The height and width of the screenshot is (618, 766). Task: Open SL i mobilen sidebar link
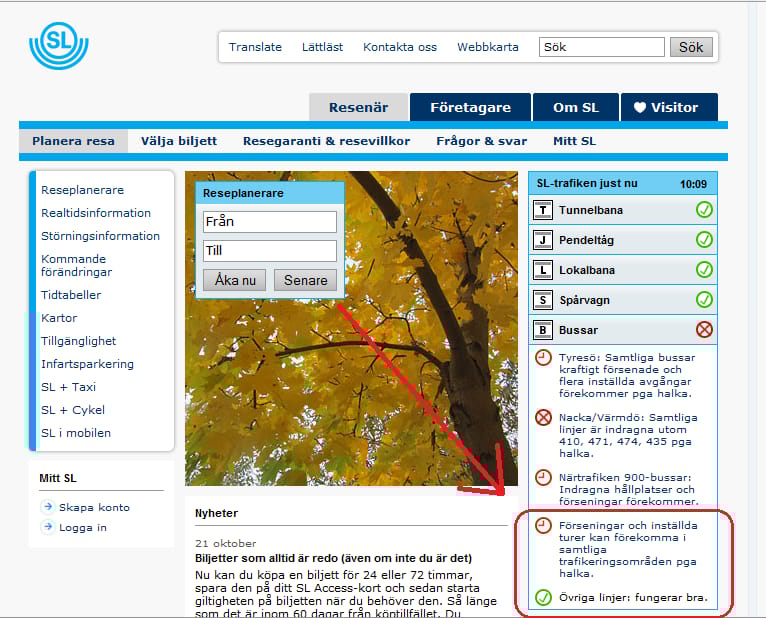coord(76,433)
